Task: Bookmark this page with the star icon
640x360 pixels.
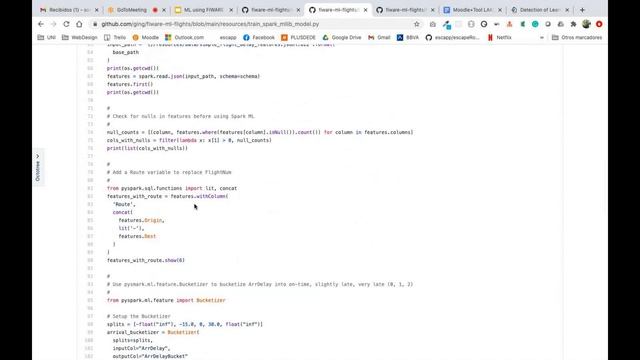Action: pyautogui.click(x=416, y=24)
